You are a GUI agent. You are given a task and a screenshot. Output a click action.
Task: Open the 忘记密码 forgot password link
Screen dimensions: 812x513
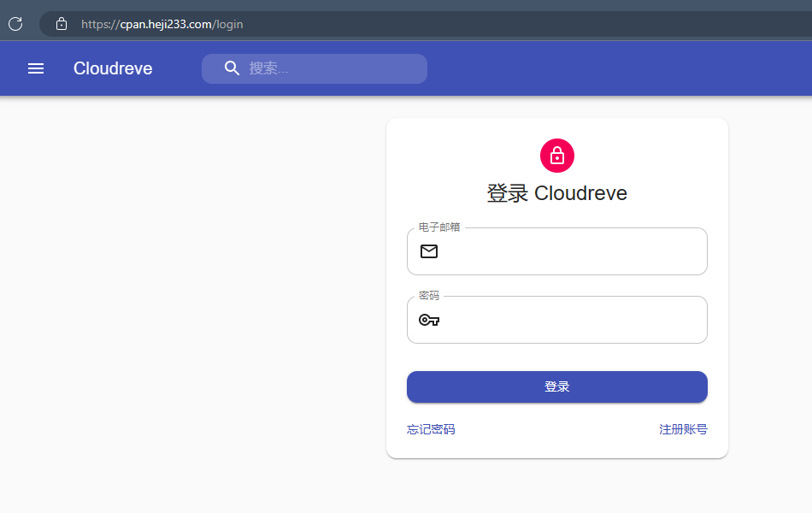coord(431,429)
